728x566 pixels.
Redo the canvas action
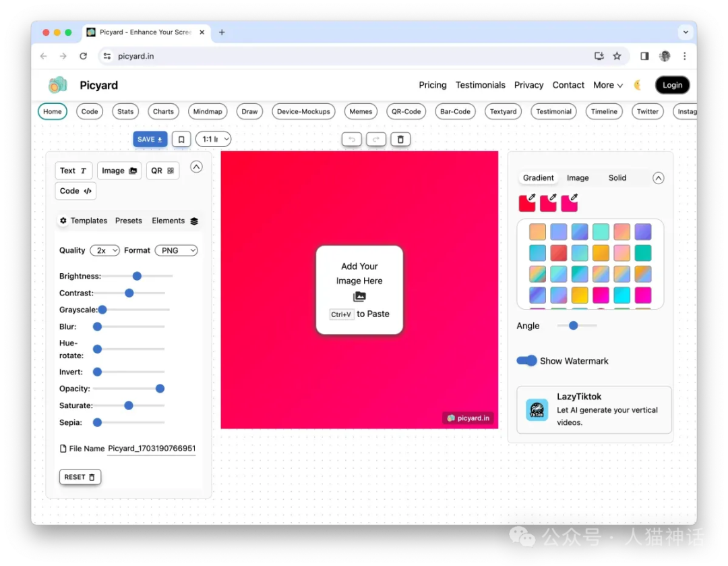(376, 140)
